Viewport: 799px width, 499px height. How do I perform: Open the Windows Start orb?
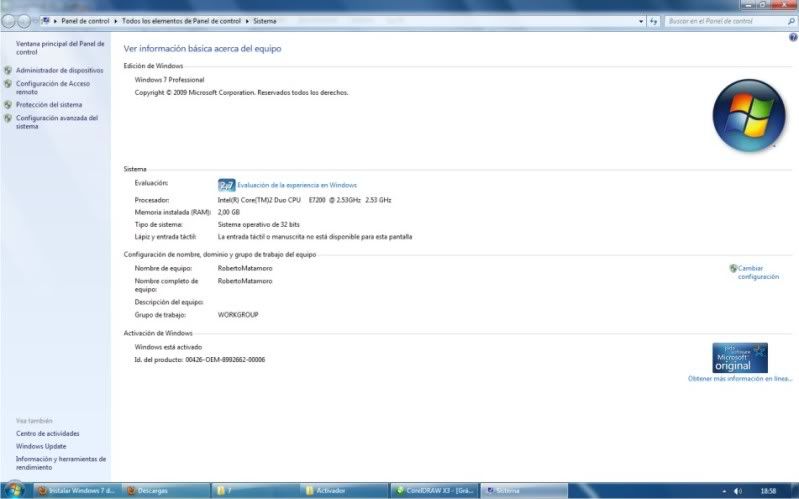[x=13, y=490]
